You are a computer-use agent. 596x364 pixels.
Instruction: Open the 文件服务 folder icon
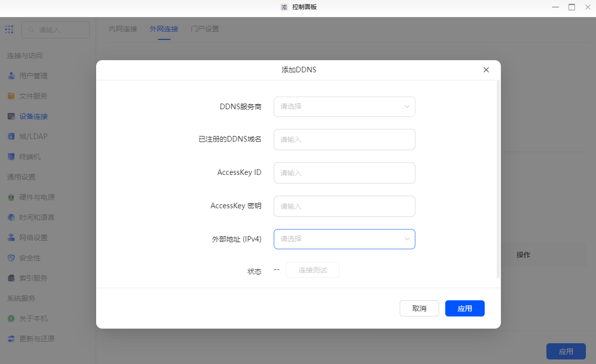click(x=12, y=96)
